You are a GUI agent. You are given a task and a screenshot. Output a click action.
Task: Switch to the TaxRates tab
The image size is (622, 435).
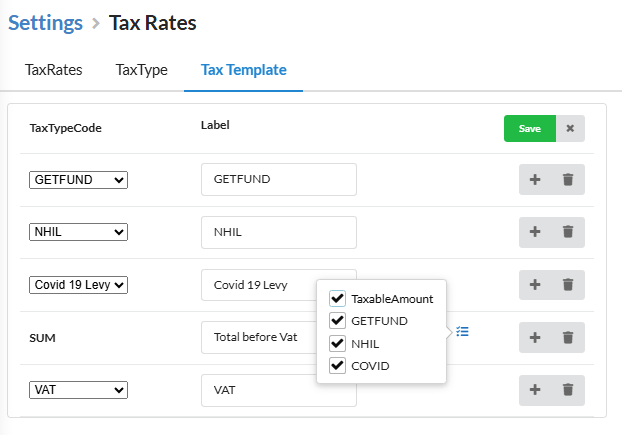pyautogui.click(x=54, y=70)
